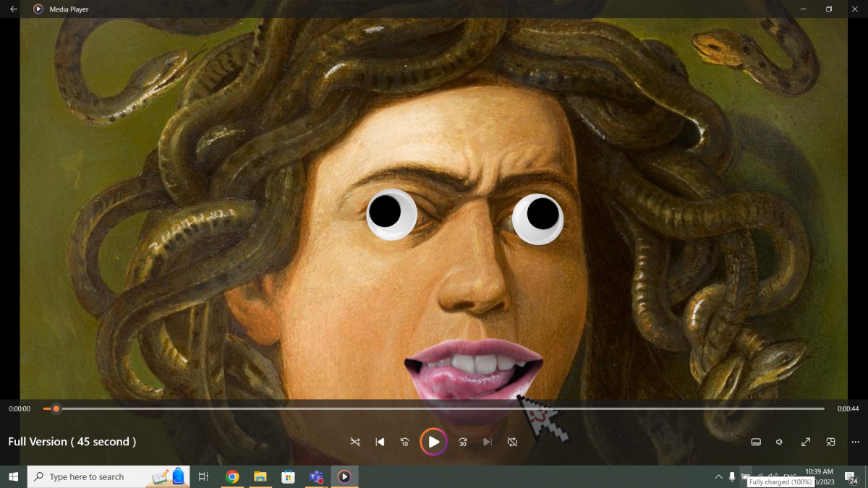Click the elapsed time 0:00:00
868x488 pixels.
pyautogui.click(x=20, y=409)
